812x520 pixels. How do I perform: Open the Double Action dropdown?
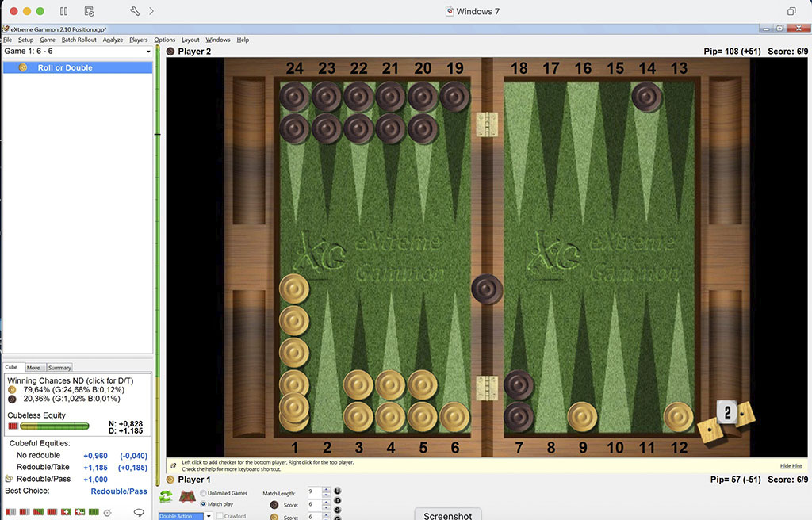coord(209,516)
